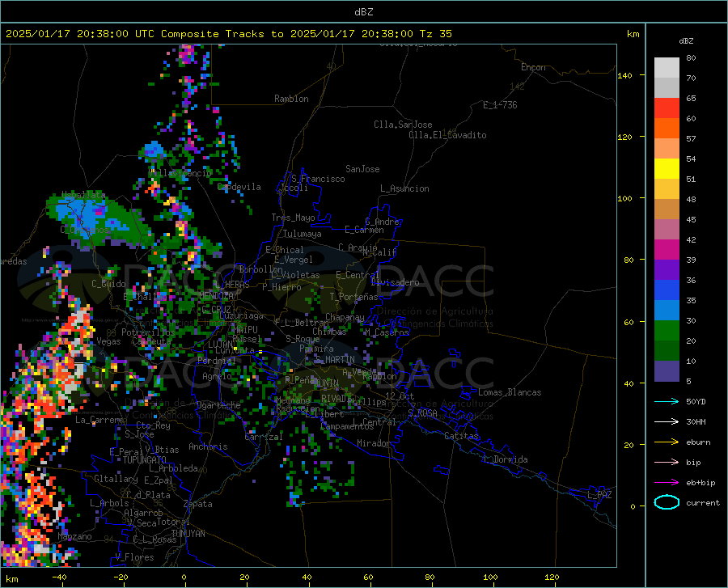Select the 20 dBZ green swatch
728x588 pixels.
(667, 331)
